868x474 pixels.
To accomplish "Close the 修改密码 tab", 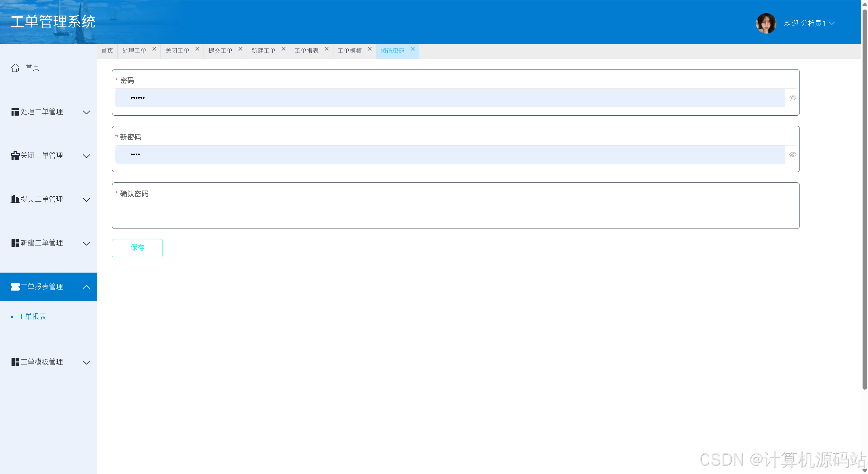I will (412, 49).
